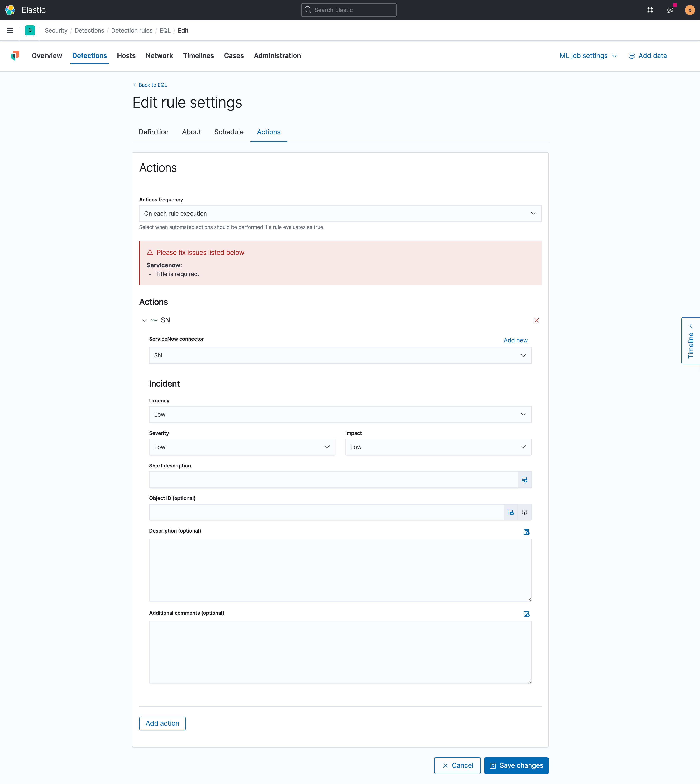This screenshot has height=784, width=700.
Task: Open the help support icon in top bar
Action: [650, 10]
